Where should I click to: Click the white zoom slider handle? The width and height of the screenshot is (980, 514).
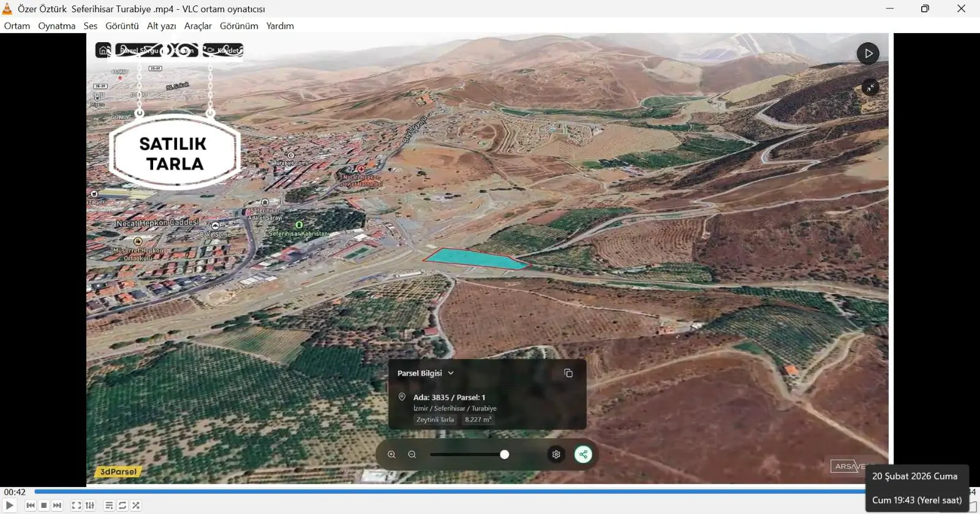click(x=505, y=455)
